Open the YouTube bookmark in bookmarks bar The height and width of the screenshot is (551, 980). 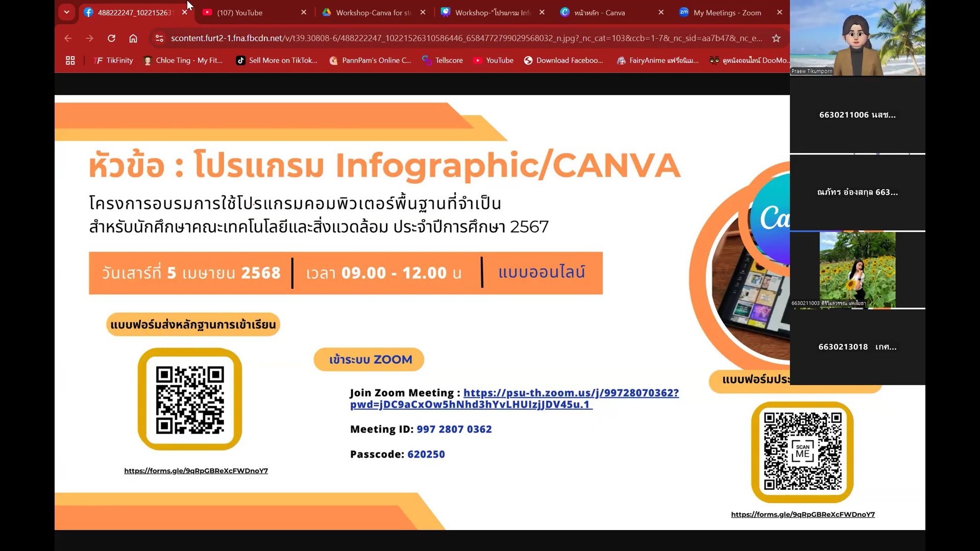click(494, 60)
